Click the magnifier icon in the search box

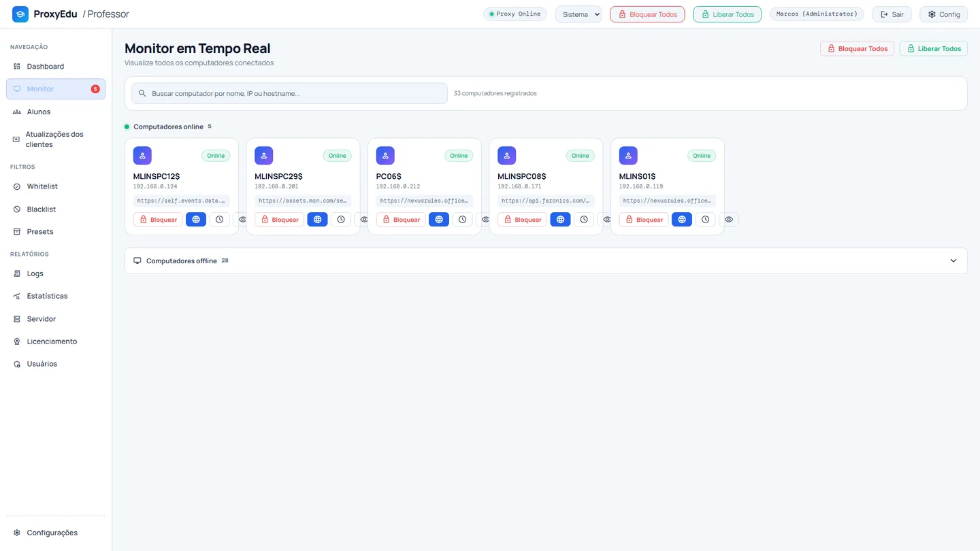(142, 93)
